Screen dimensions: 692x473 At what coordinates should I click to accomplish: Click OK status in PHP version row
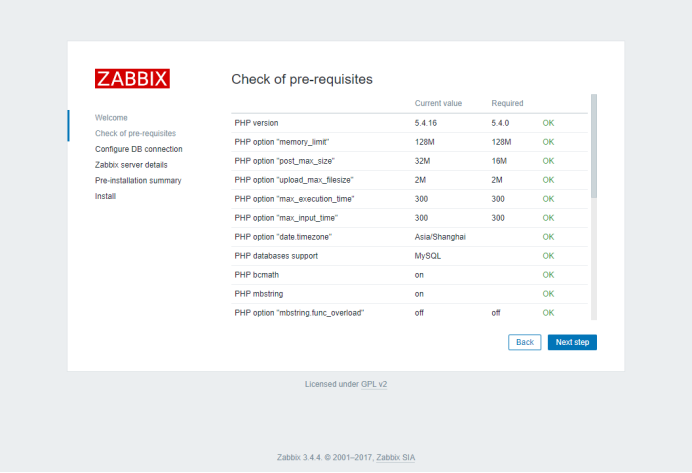pyautogui.click(x=548, y=123)
